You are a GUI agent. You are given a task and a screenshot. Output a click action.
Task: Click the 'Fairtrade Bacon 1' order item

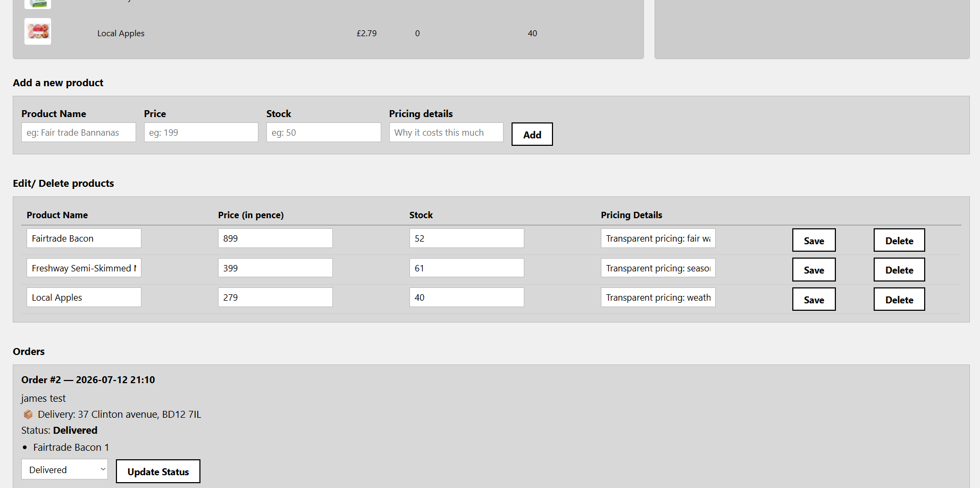coord(71,447)
